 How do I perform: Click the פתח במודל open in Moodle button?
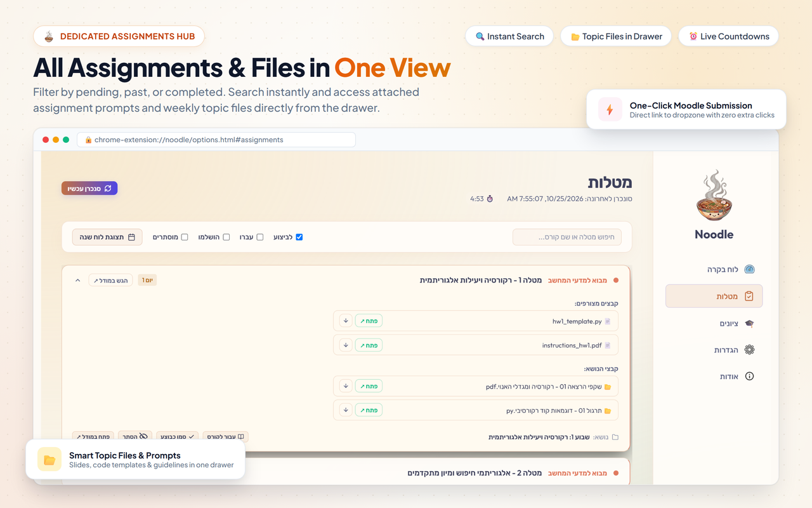click(x=93, y=436)
